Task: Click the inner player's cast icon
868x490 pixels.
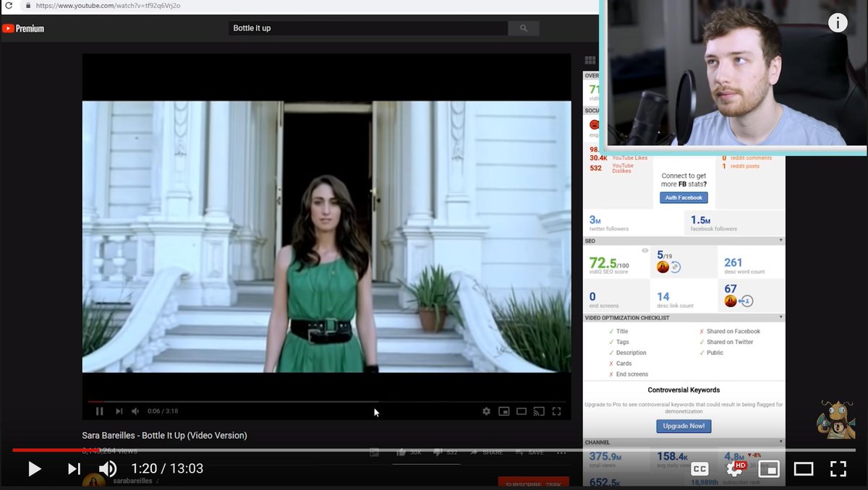Action: pos(539,411)
